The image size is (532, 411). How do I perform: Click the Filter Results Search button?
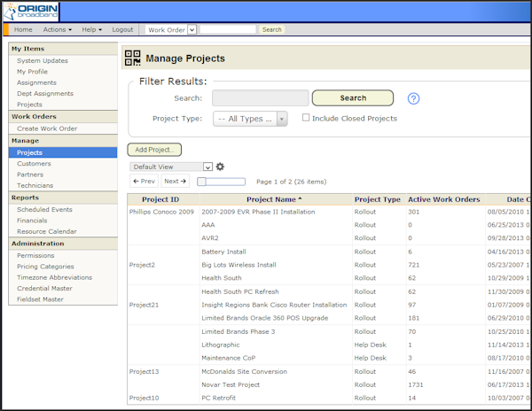coord(353,98)
